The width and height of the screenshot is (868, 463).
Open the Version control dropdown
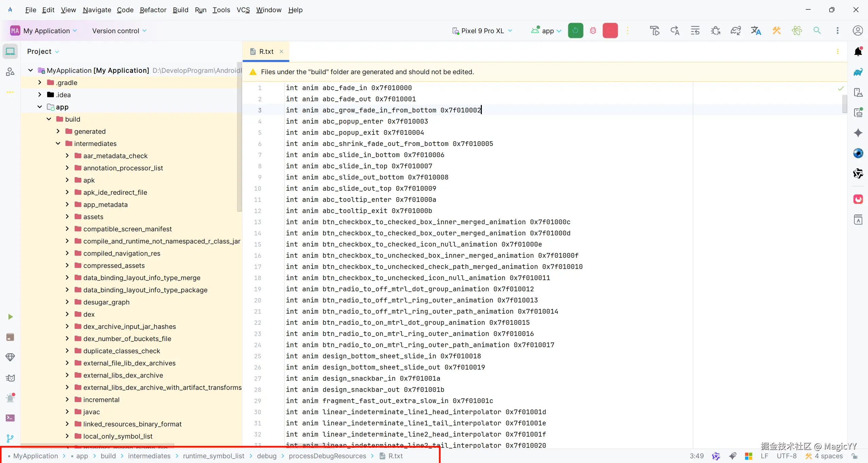[x=119, y=31]
